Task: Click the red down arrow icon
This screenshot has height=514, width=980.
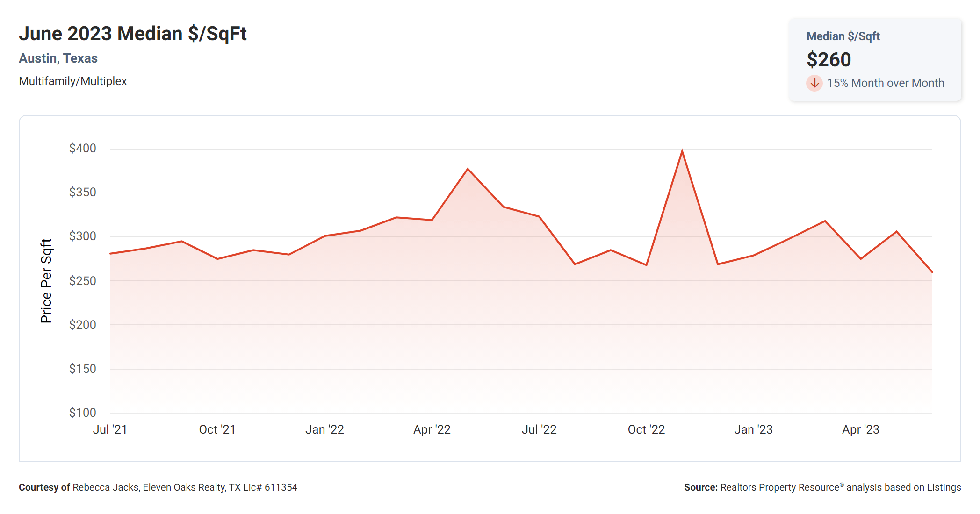Action: click(814, 83)
